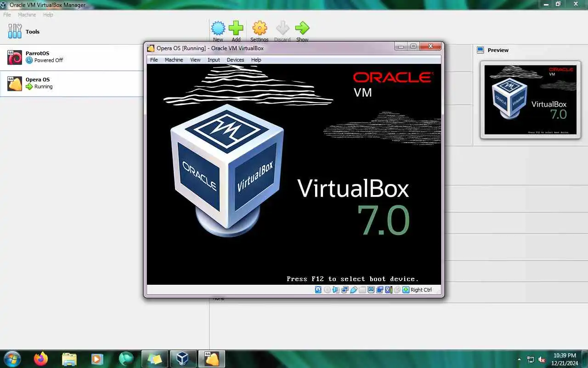
Task: Open Machine menu in Opera OS VM window
Action: [x=174, y=60]
